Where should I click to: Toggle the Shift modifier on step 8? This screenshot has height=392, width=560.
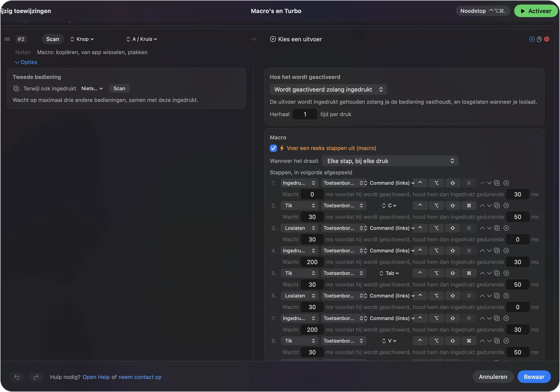click(453, 341)
